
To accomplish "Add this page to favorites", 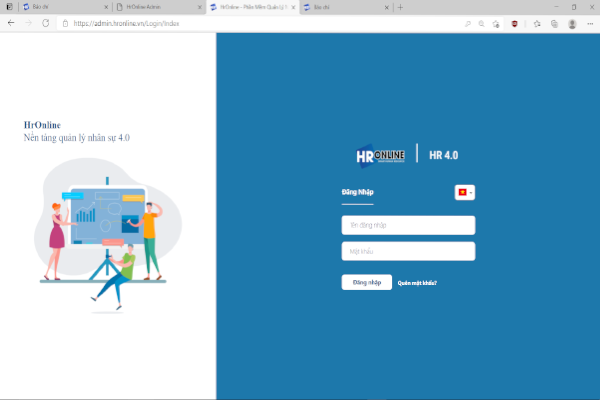I will click(x=496, y=24).
